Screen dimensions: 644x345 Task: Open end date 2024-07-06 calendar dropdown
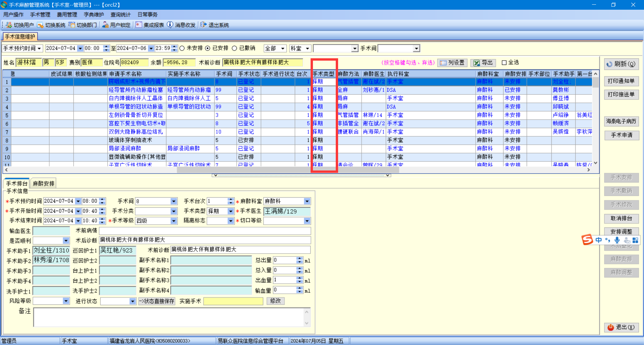151,49
